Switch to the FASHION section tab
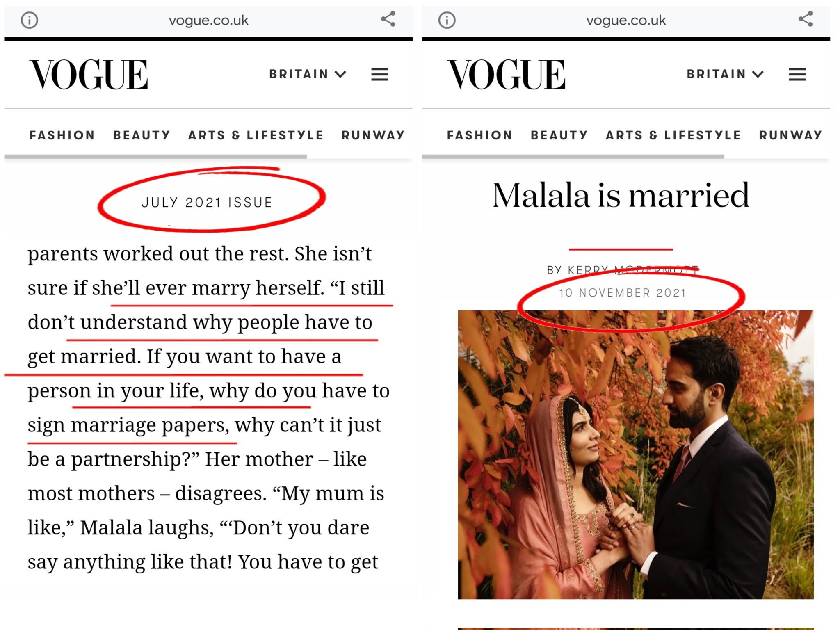840x630 pixels. click(x=62, y=135)
